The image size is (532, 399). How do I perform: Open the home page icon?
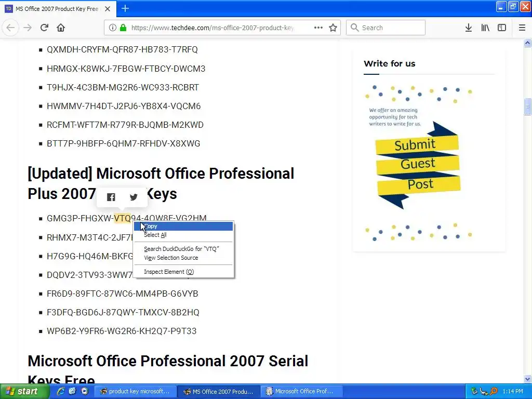point(61,28)
